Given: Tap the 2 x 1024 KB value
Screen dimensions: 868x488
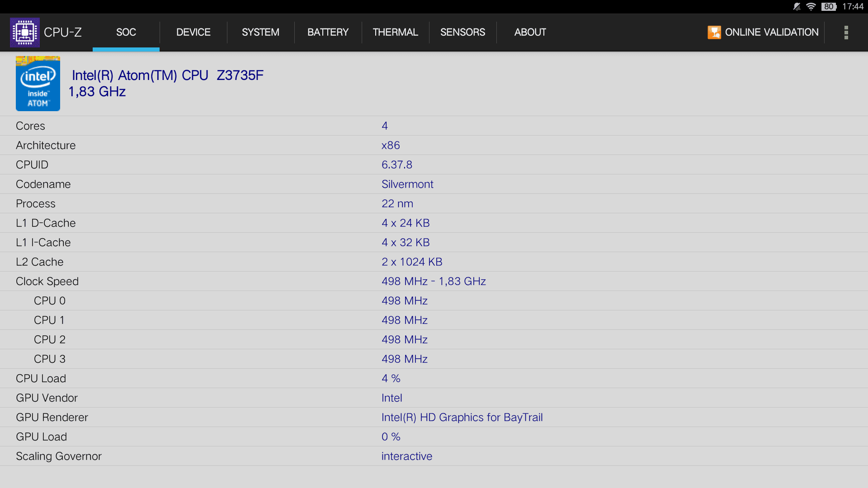Looking at the screenshot, I should pyautogui.click(x=412, y=262).
